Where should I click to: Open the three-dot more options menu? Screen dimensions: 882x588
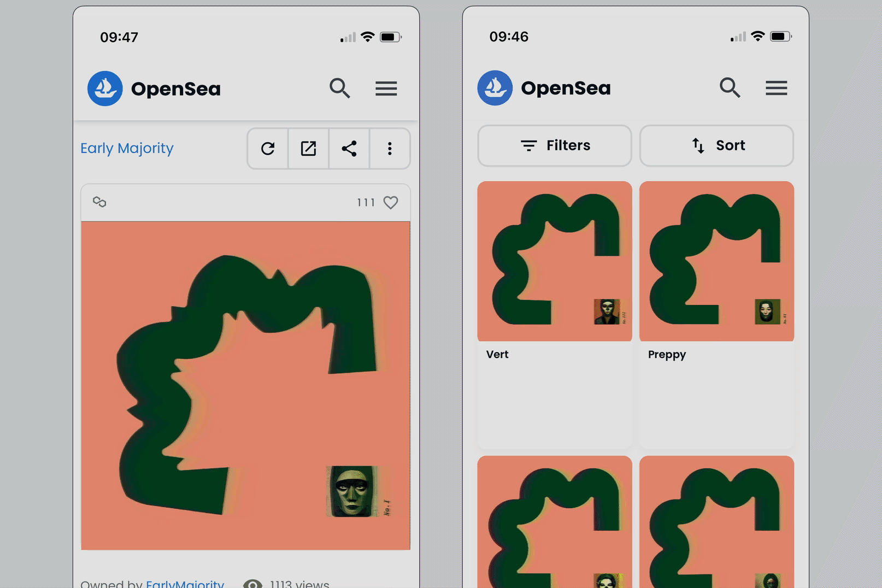[390, 149]
